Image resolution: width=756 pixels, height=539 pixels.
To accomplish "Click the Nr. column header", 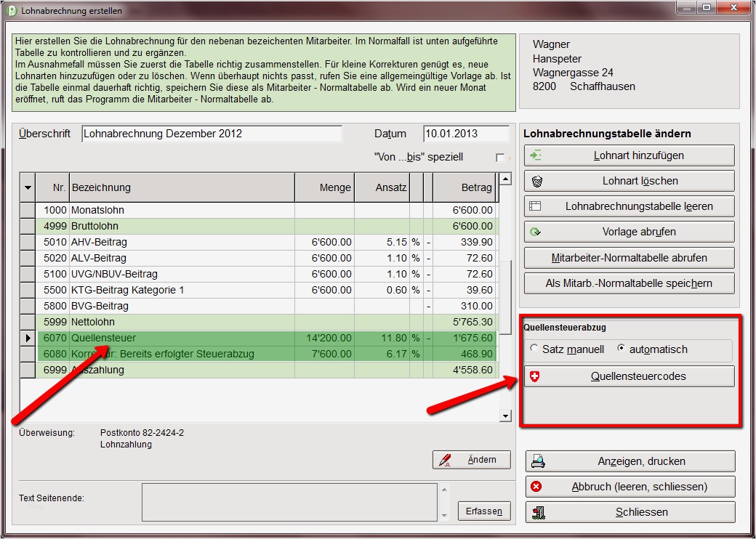I will (52, 187).
